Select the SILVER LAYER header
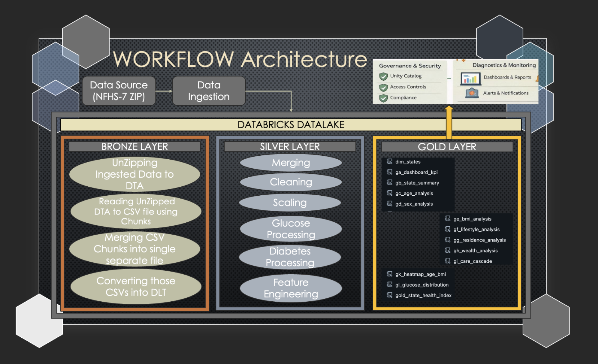The image size is (598, 364). pos(290,146)
